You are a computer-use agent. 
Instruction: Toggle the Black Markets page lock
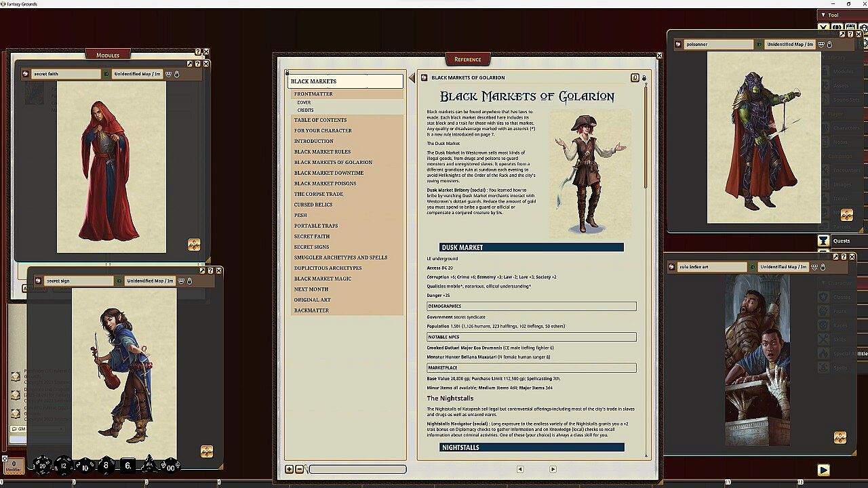(x=644, y=78)
